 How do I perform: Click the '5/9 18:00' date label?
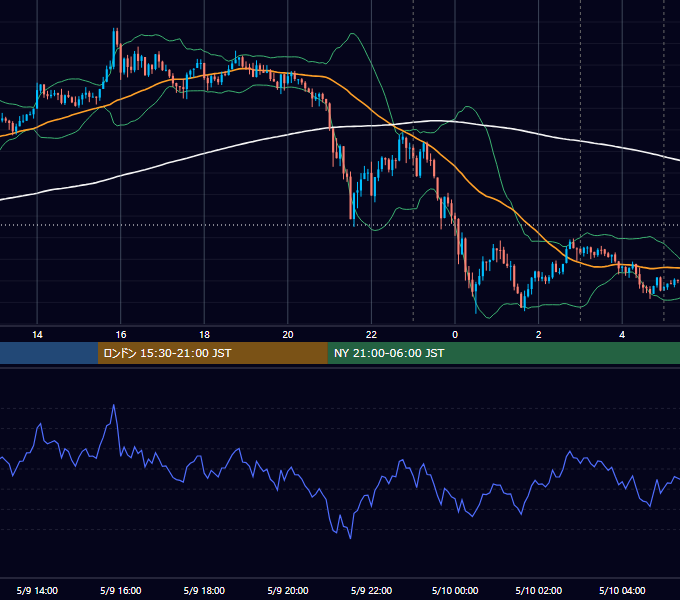click(204, 590)
